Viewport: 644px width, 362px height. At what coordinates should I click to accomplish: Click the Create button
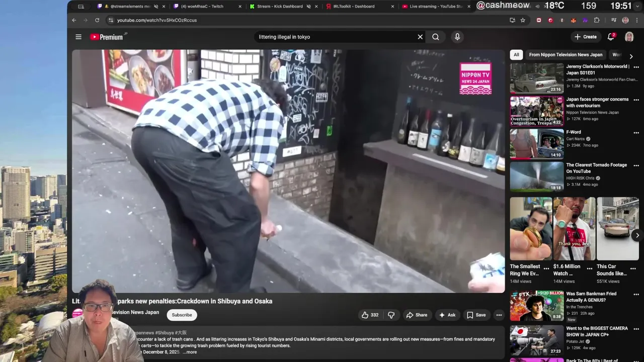[x=586, y=37]
